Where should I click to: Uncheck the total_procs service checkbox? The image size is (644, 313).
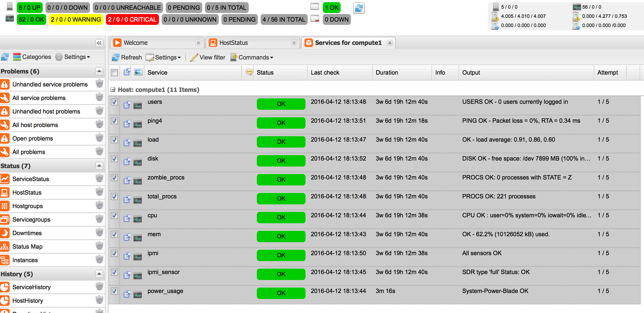click(x=115, y=197)
